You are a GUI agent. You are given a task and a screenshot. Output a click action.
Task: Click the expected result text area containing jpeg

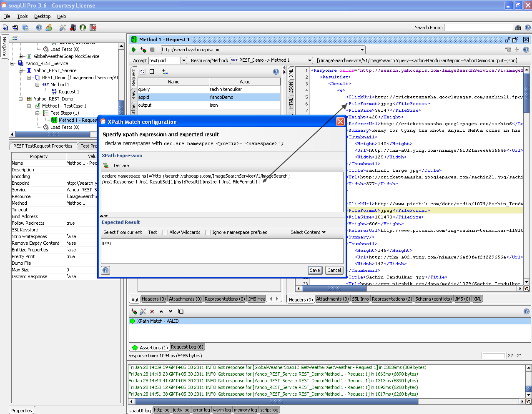point(222,251)
